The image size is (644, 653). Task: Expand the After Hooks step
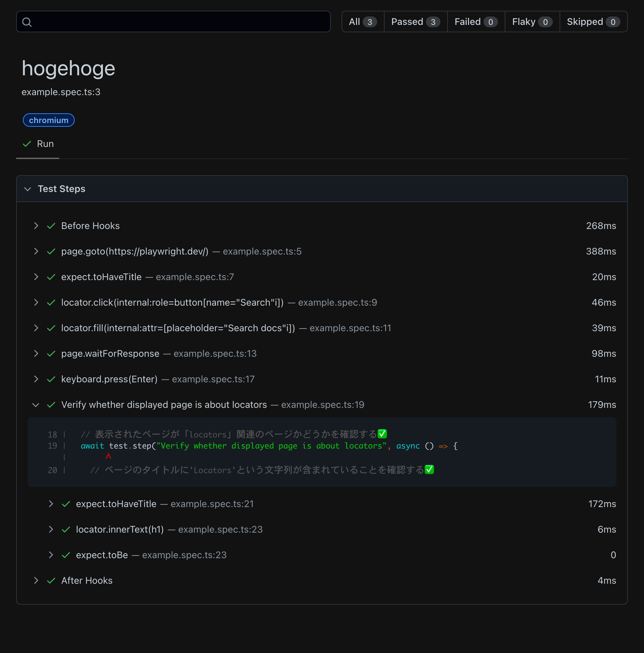pyautogui.click(x=36, y=580)
